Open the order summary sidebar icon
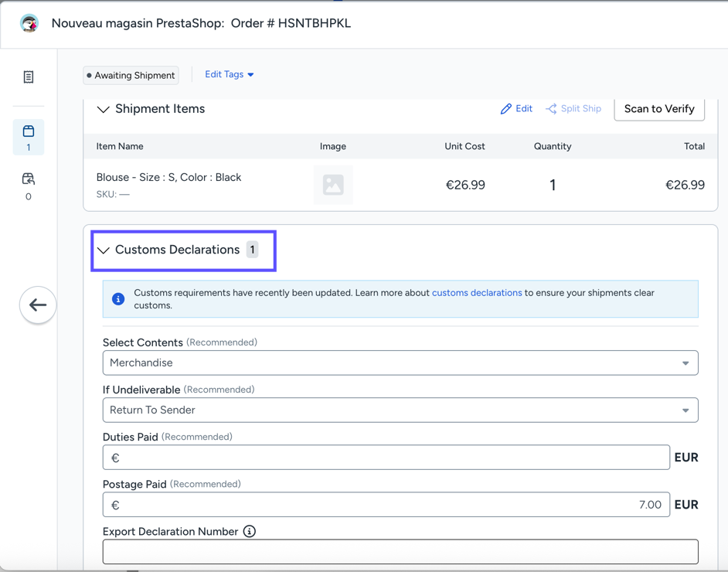 coord(29,77)
